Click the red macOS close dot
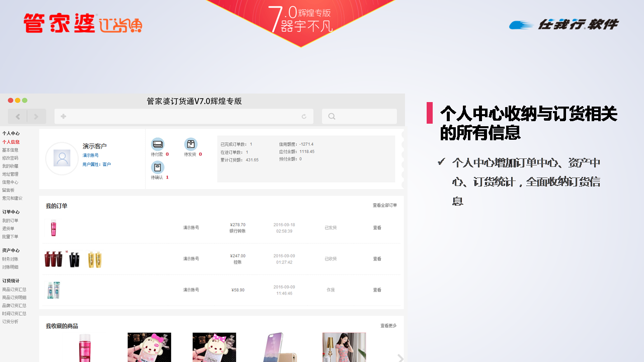This screenshot has height=362, width=644. [11, 101]
